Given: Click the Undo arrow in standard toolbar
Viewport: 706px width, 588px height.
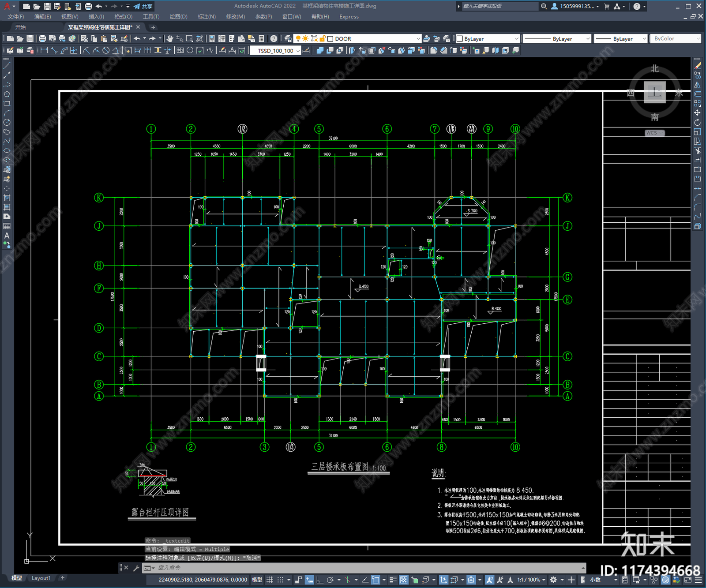Looking at the screenshot, I should pyautogui.click(x=137, y=39).
